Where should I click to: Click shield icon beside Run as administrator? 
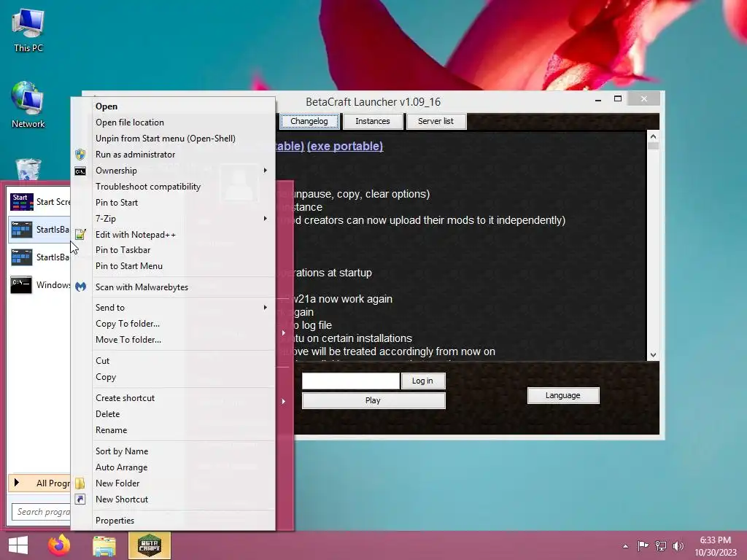pos(80,155)
